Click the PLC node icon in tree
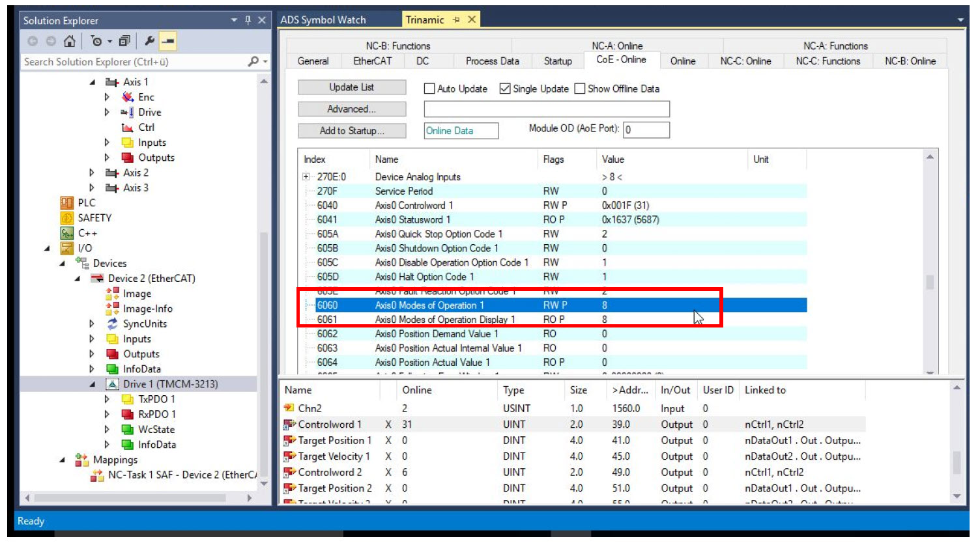 66,202
